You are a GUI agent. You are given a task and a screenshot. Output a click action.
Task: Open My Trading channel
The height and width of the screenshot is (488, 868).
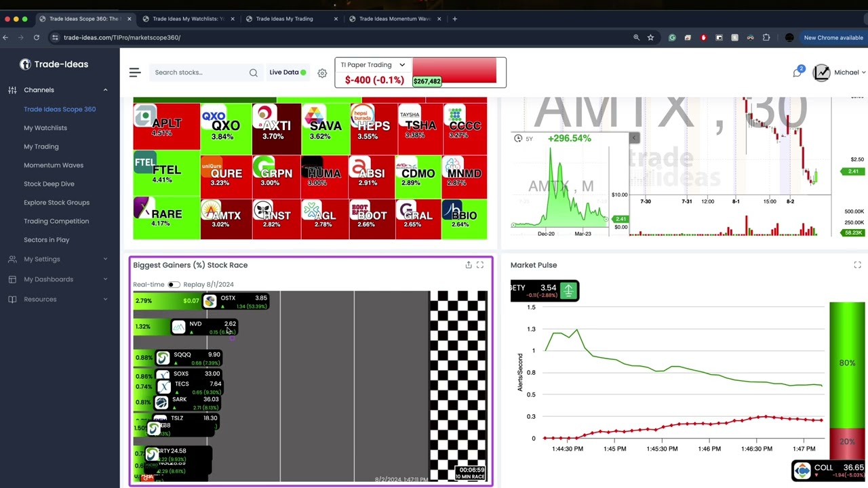coord(41,146)
